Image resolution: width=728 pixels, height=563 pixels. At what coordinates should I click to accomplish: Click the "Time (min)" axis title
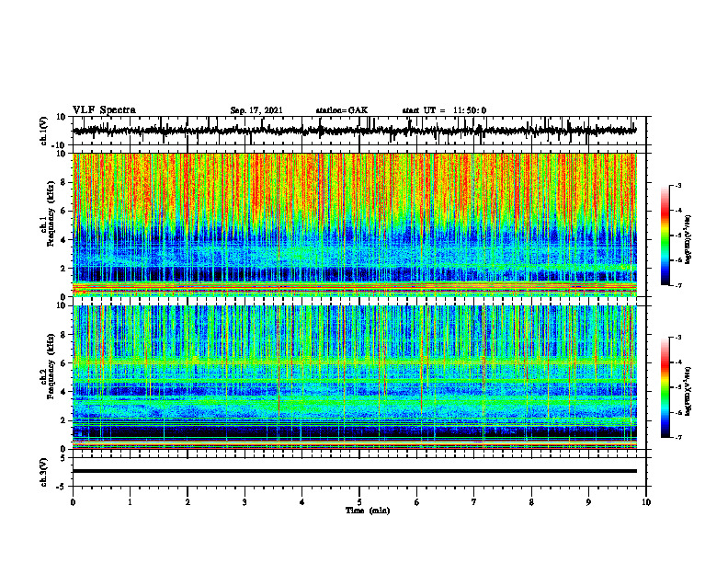coord(368,511)
